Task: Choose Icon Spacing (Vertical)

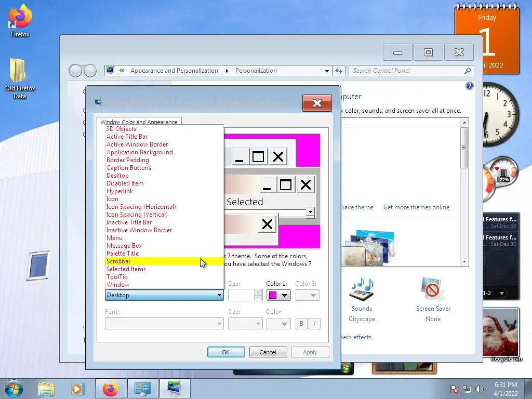Action: (x=165, y=215)
